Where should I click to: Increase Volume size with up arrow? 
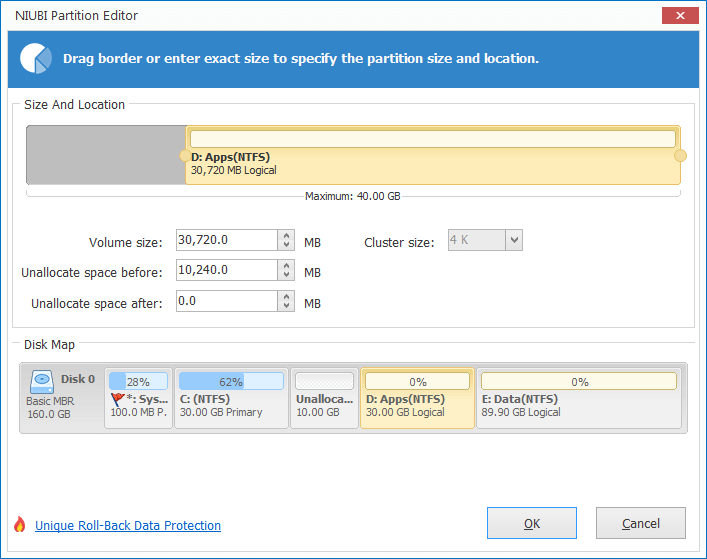click(x=286, y=235)
